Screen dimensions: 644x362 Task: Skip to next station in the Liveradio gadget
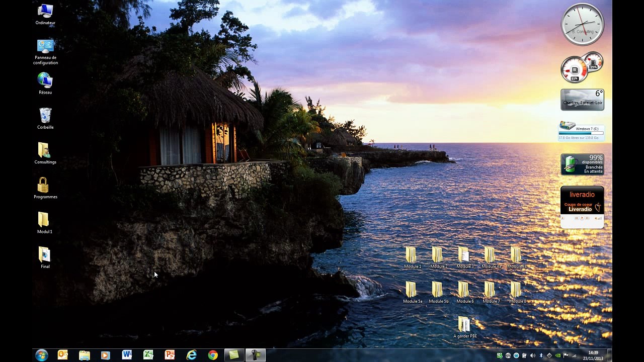tap(587, 218)
